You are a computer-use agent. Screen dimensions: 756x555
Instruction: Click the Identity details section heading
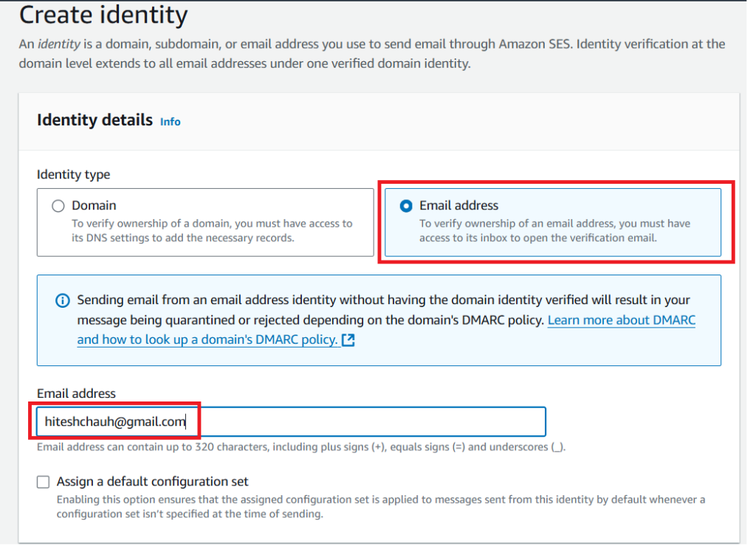94,120
